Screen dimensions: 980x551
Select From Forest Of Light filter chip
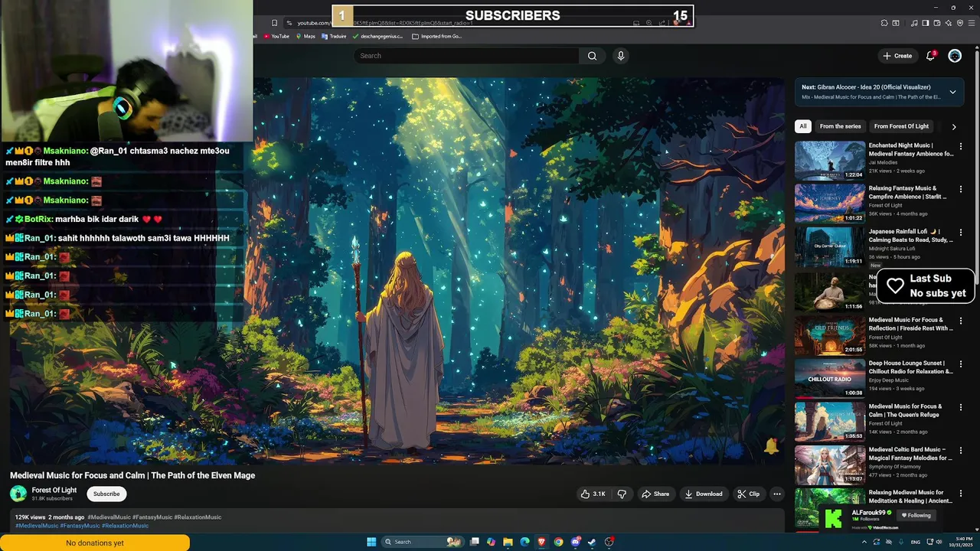(901, 126)
